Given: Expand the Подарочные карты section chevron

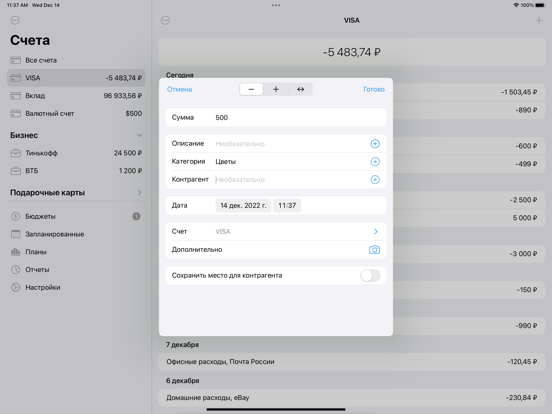Looking at the screenshot, I should pos(139,193).
